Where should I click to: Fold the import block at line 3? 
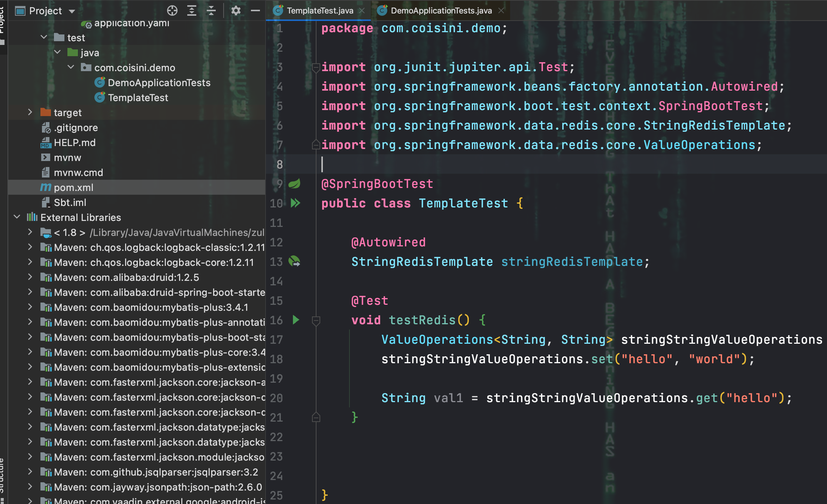coord(316,67)
